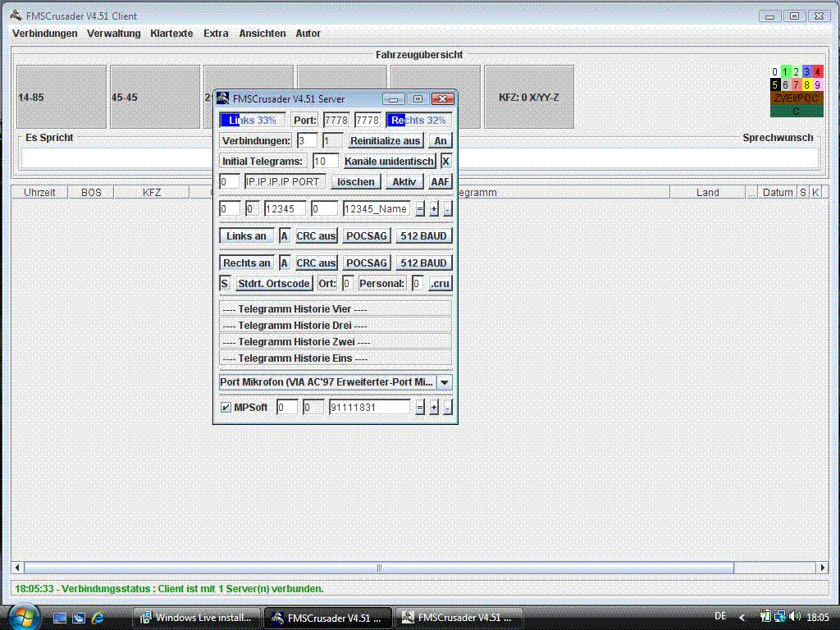Toggle the A button in the Links row
This screenshot has height=630, width=840.
click(285, 235)
